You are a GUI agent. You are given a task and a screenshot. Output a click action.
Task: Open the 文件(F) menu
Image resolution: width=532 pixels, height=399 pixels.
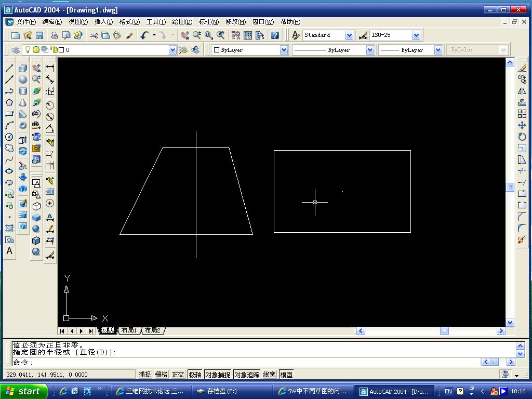point(26,22)
